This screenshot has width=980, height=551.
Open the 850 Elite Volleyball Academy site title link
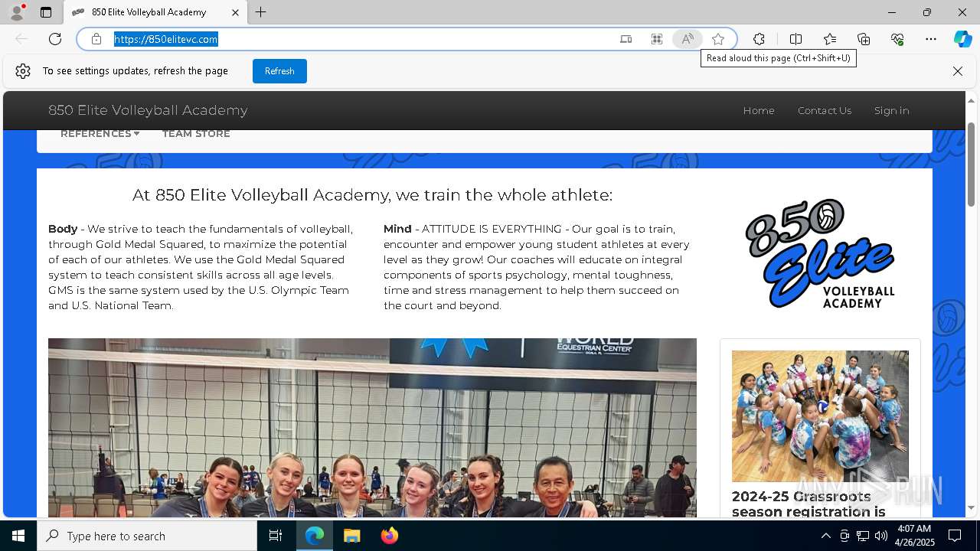tap(148, 110)
